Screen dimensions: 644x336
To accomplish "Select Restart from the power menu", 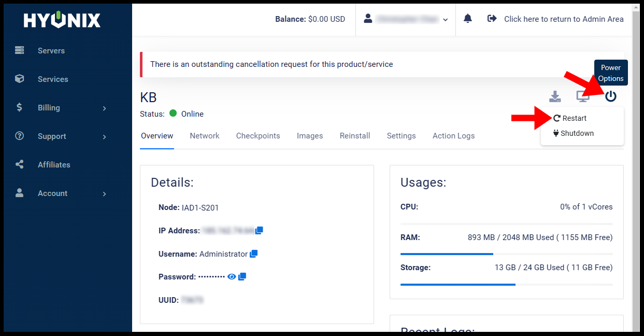I will (x=570, y=118).
